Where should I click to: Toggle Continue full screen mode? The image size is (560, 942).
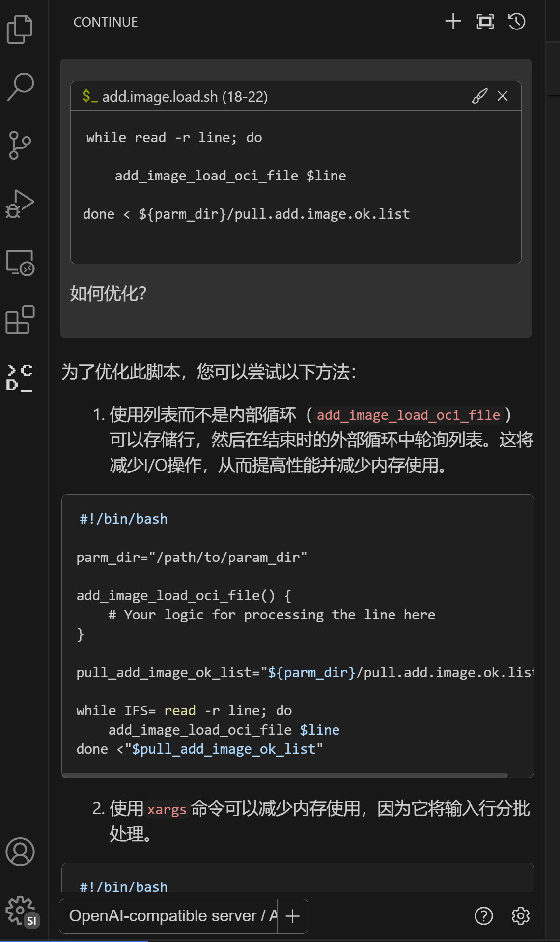(x=485, y=21)
